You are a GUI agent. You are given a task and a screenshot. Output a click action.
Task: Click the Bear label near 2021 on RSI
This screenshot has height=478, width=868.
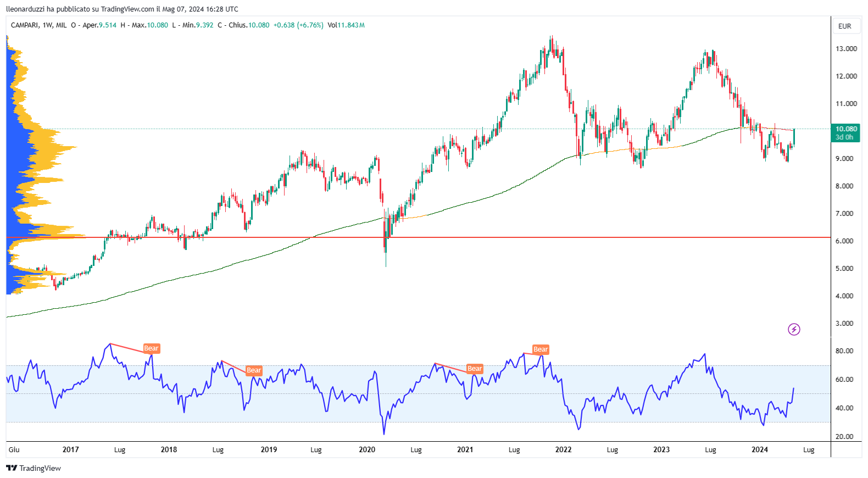pos(475,369)
